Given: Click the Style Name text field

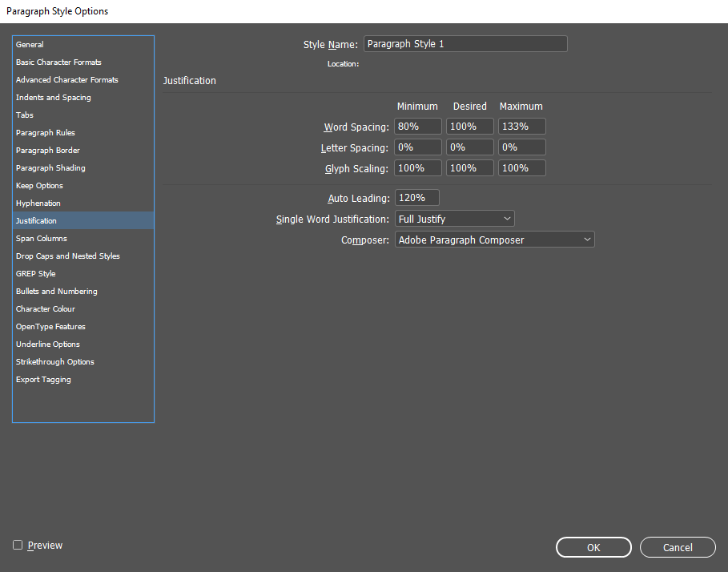Looking at the screenshot, I should point(465,44).
